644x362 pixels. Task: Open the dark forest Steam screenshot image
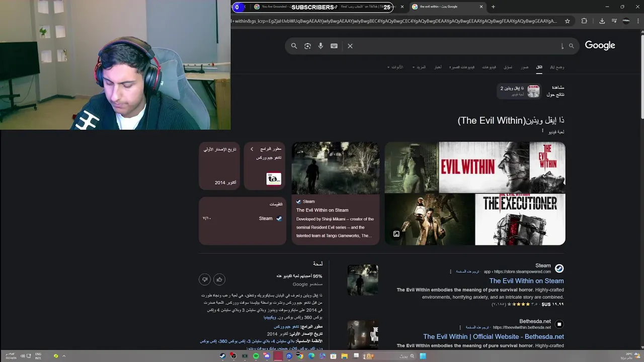coord(336,167)
